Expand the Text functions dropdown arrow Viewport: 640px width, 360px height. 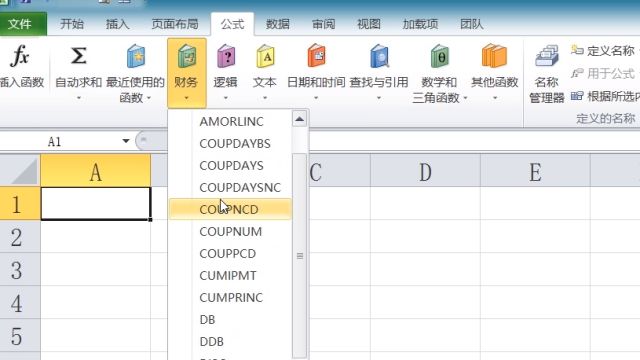[265, 98]
